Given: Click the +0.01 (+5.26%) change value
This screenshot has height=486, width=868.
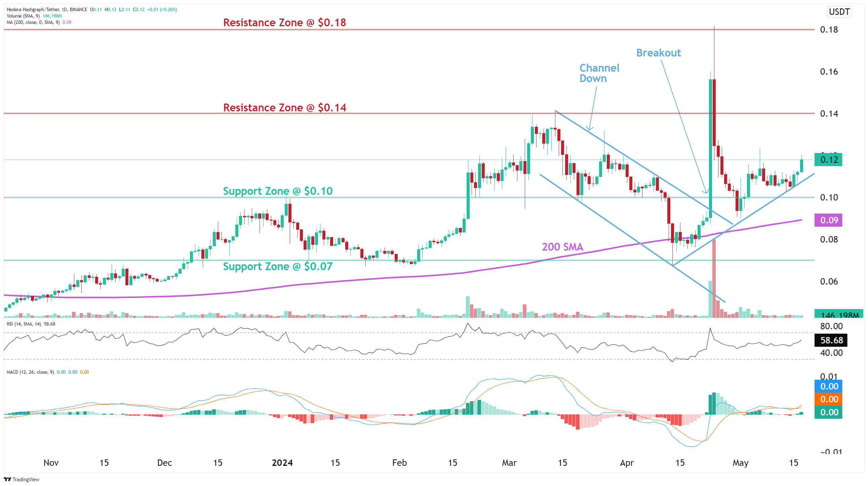Looking at the screenshot, I should [x=162, y=9].
